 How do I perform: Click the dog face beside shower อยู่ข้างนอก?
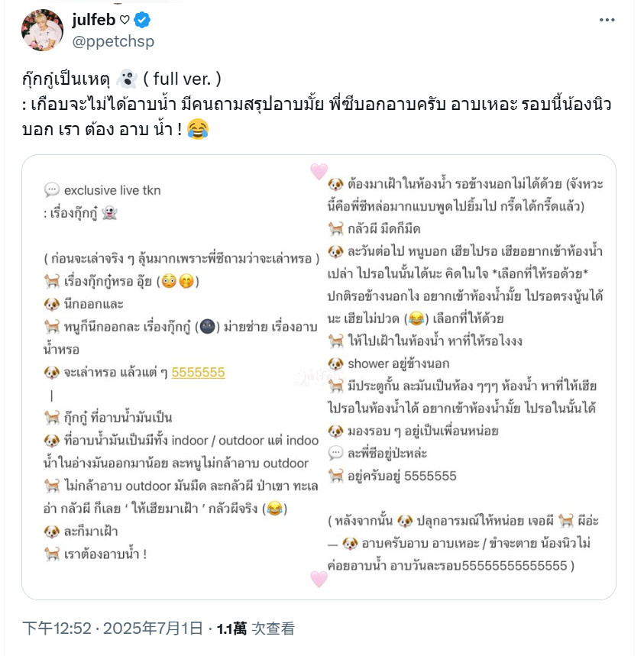click(335, 364)
